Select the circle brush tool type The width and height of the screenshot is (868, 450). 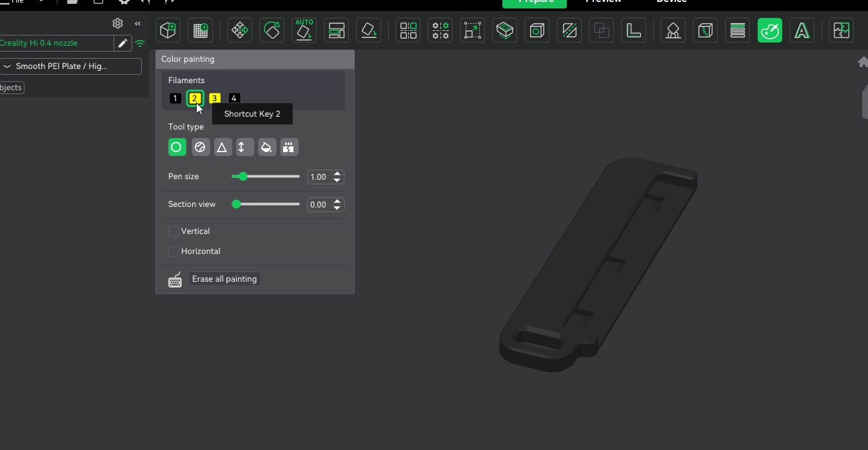[x=177, y=148]
